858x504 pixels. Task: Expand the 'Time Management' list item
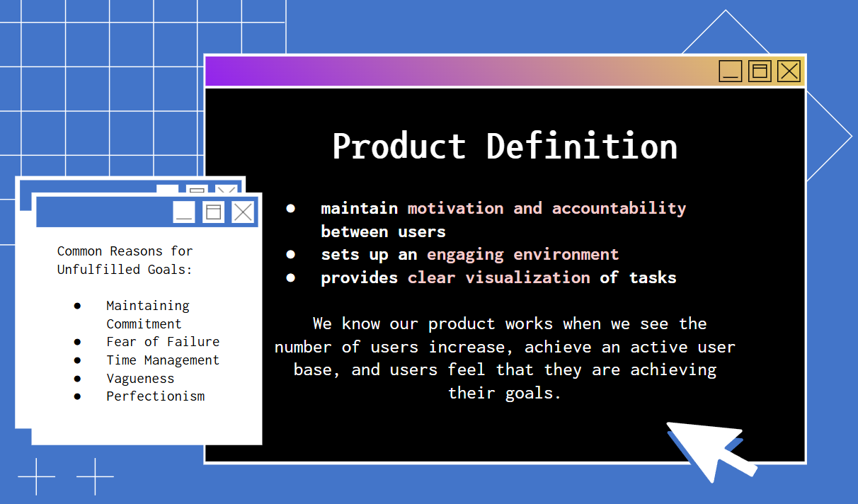click(76, 360)
